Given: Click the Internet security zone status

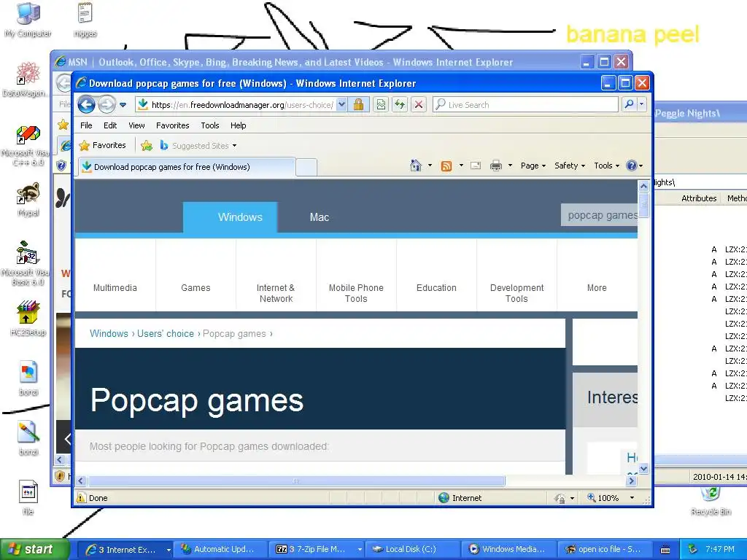Looking at the screenshot, I should point(460,497).
